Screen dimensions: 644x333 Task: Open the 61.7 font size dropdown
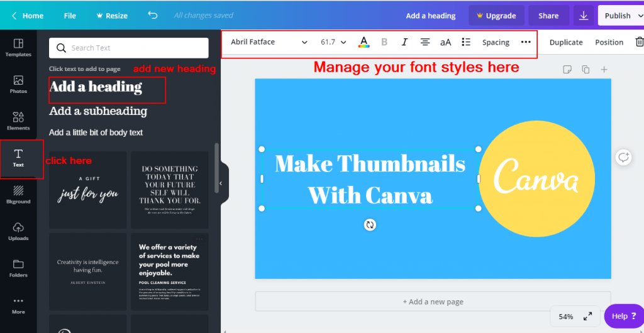333,42
